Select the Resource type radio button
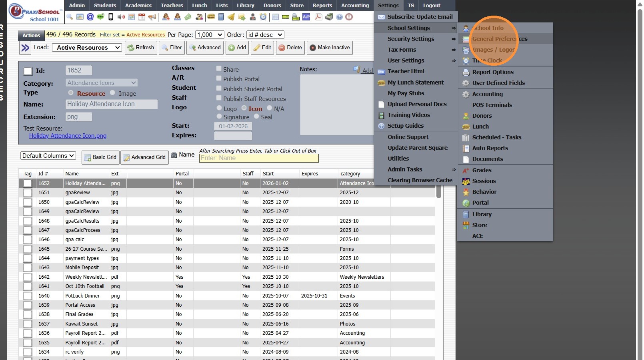 pyautogui.click(x=71, y=93)
